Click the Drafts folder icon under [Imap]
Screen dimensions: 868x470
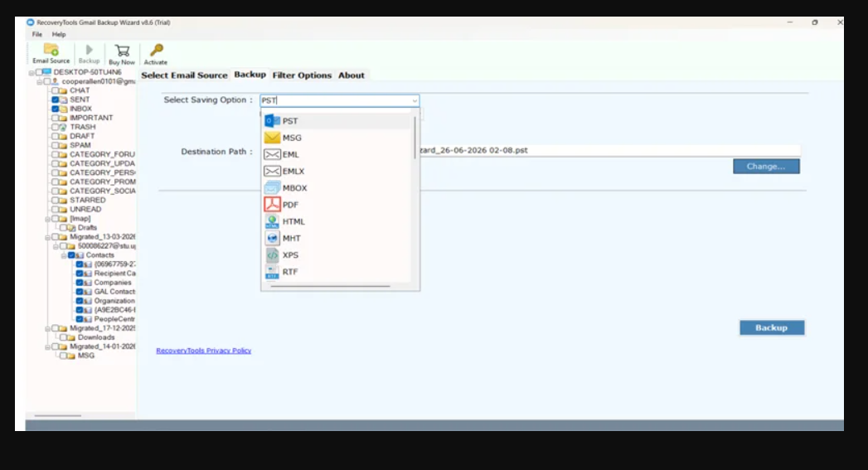(x=71, y=227)
